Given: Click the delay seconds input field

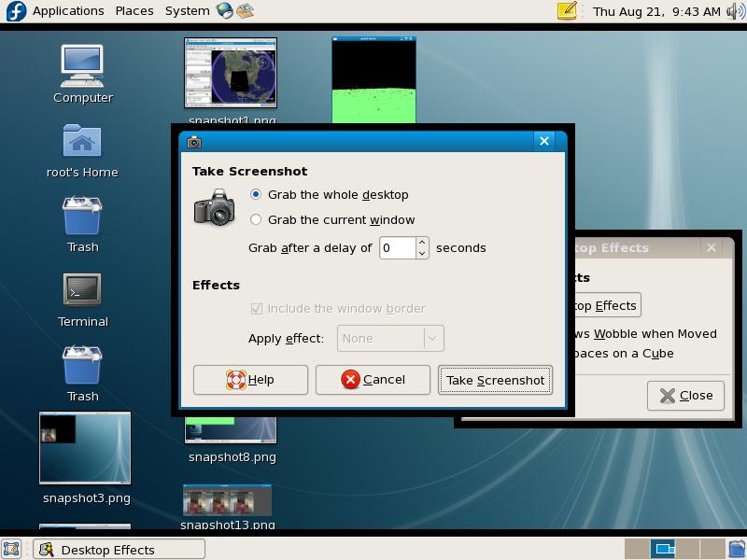Looking at the screenshot, I should (397, 247).
